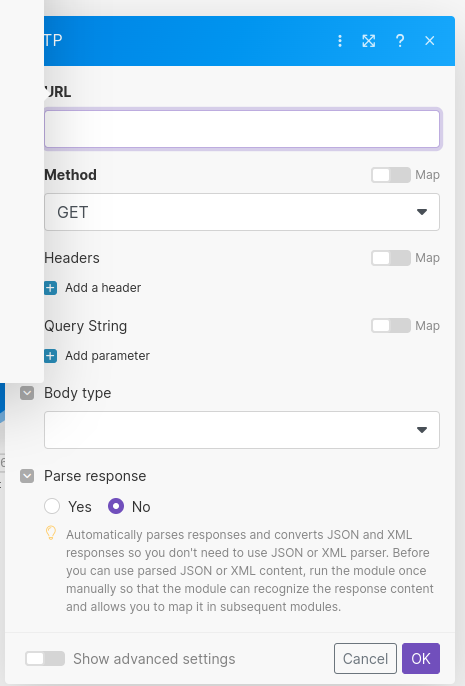465x686 pixels.
Task: Click the lightbulb hint icon
Action: [x=51, y=533]
